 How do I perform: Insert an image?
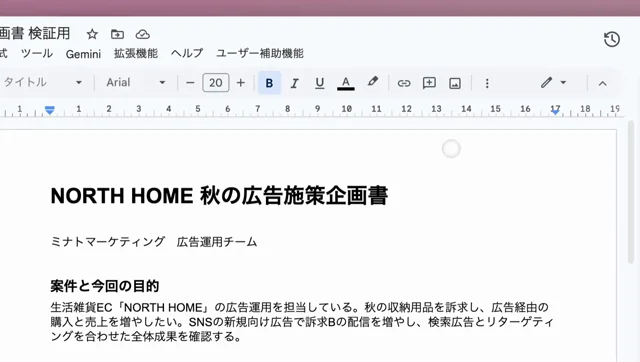pyautogui.click(x=455, y=83)
